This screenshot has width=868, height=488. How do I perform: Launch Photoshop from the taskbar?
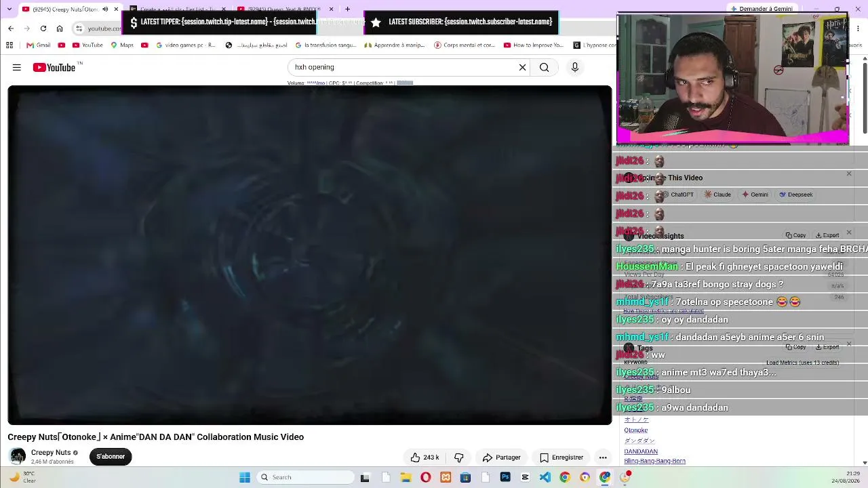tap(505, 477)
